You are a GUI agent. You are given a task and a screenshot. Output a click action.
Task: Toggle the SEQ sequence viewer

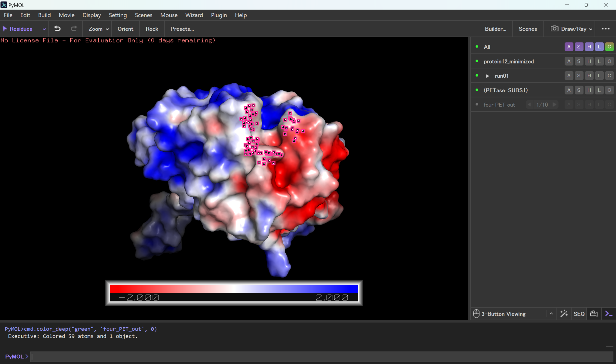tap(579, 314)
